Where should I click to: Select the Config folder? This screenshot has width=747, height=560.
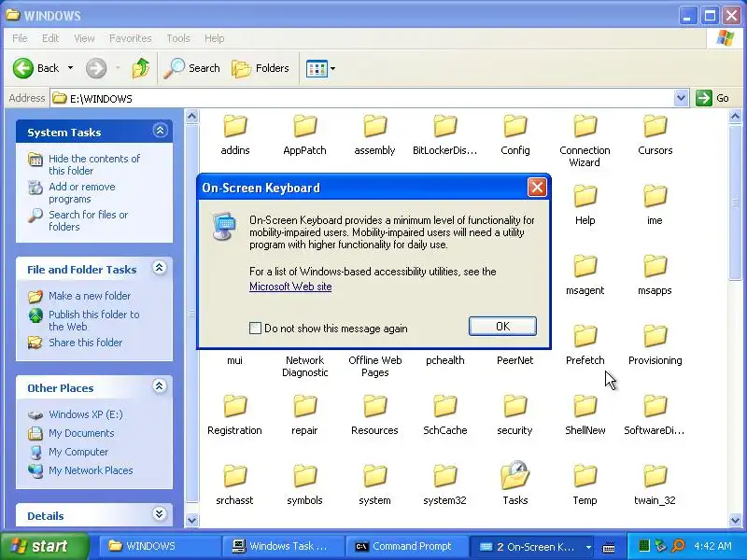(515, 135)
